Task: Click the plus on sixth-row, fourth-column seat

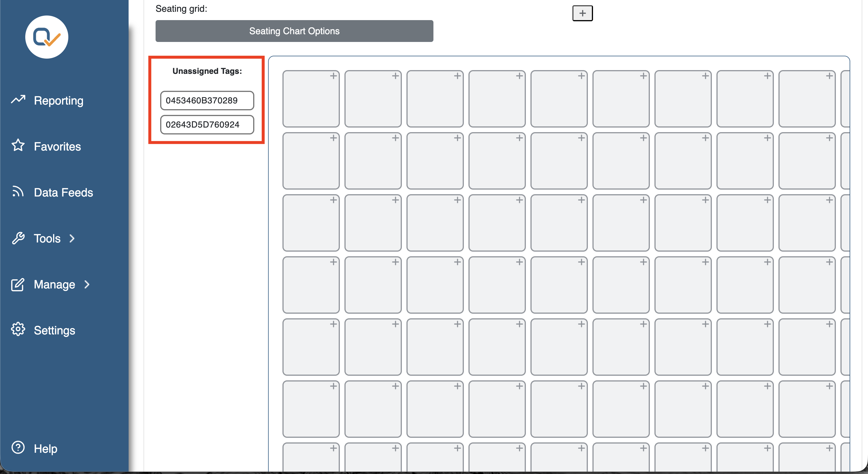Action: (x=519, y=386)
